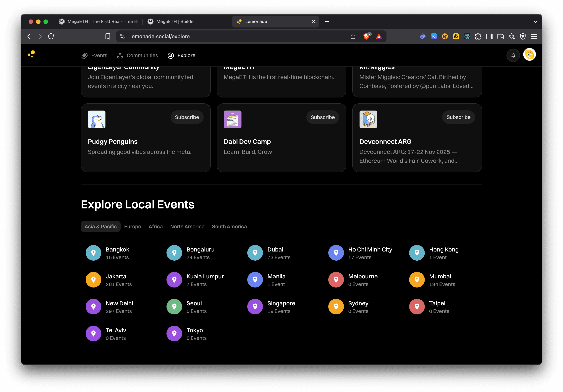This screenshot has height=392, width=563.
Task: Open Bengaluru events
Action: point(190,253)
